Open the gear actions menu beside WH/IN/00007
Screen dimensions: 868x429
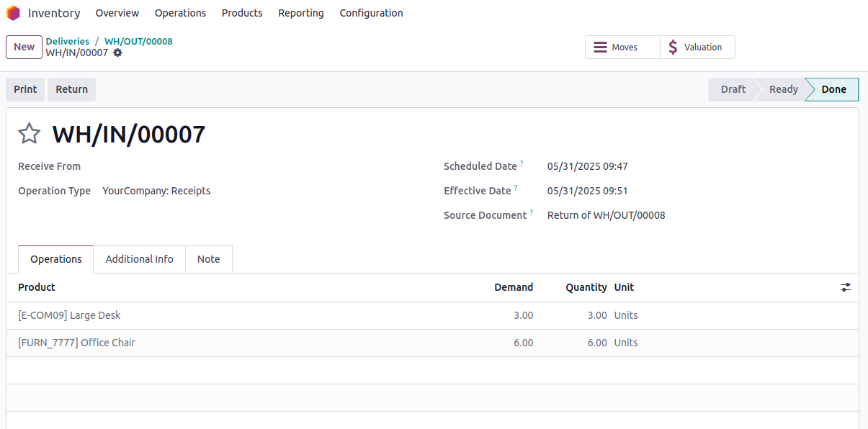(117, 53)
